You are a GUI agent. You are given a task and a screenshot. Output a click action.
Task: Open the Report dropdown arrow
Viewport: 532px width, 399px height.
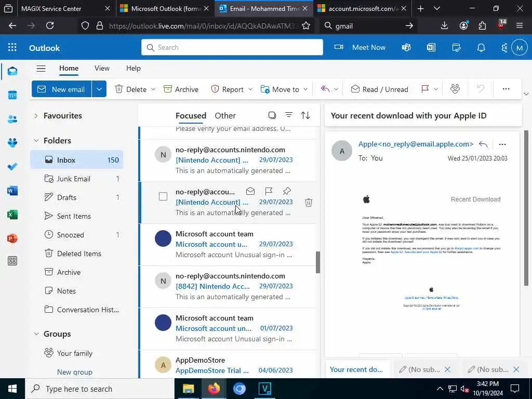250,89
